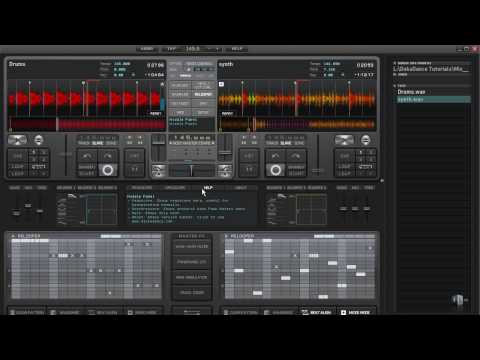This screenshot has width=480, height=360.
Task: Click the synth deck elapsed time display
Action: tap(365, 65)
